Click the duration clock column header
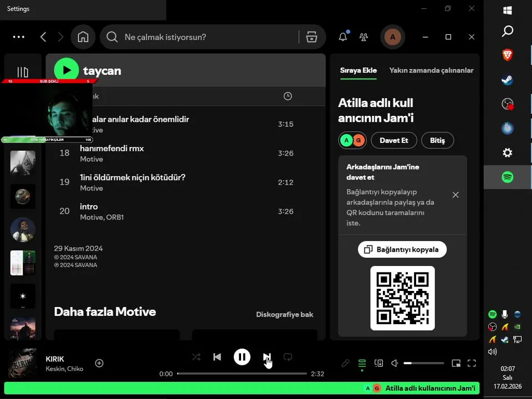Screen dimensions: 532x399 coord(288,96)
